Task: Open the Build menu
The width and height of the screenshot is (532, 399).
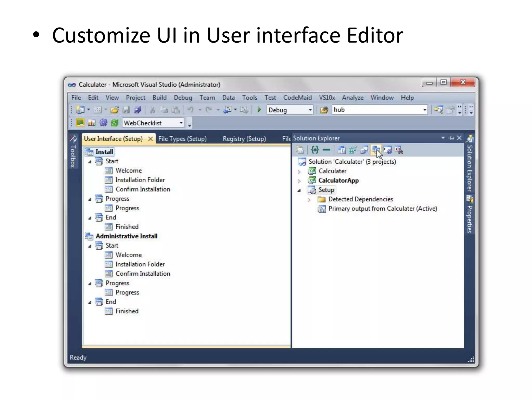Action: tap(159, 98)
